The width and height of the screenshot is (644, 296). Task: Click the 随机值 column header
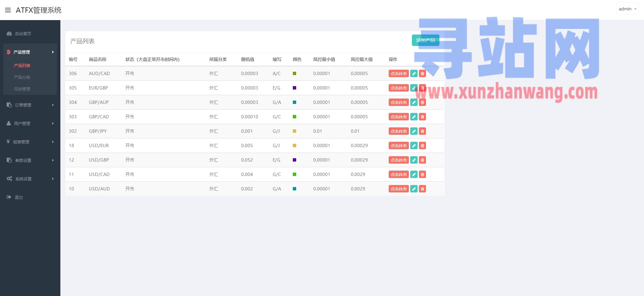tap(248, 59)
